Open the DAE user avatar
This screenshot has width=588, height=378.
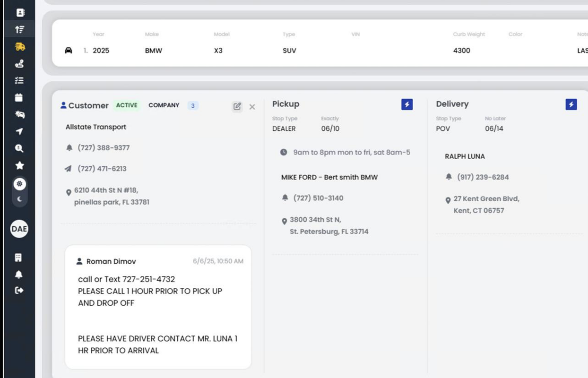point(19,229)
